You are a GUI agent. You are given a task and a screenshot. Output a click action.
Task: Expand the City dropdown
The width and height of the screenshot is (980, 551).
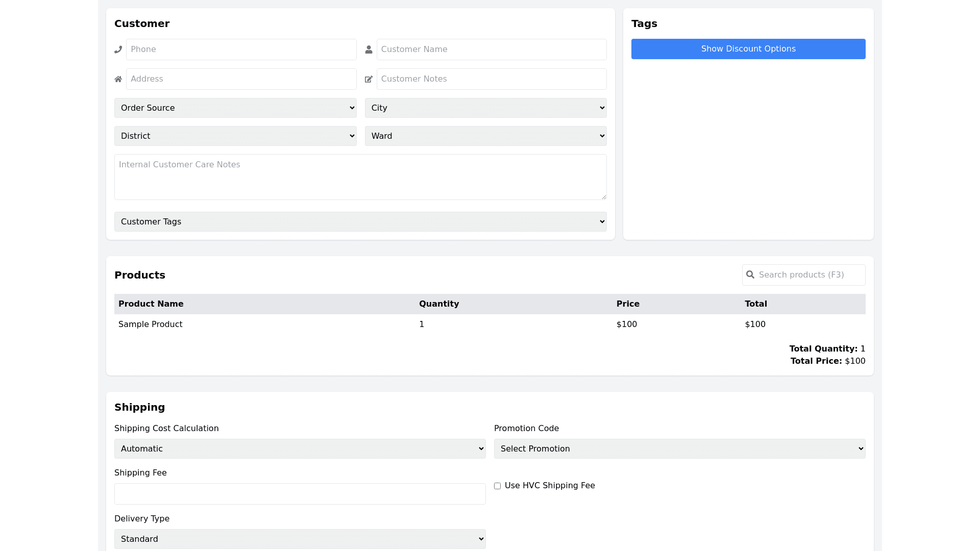(485, 108)
